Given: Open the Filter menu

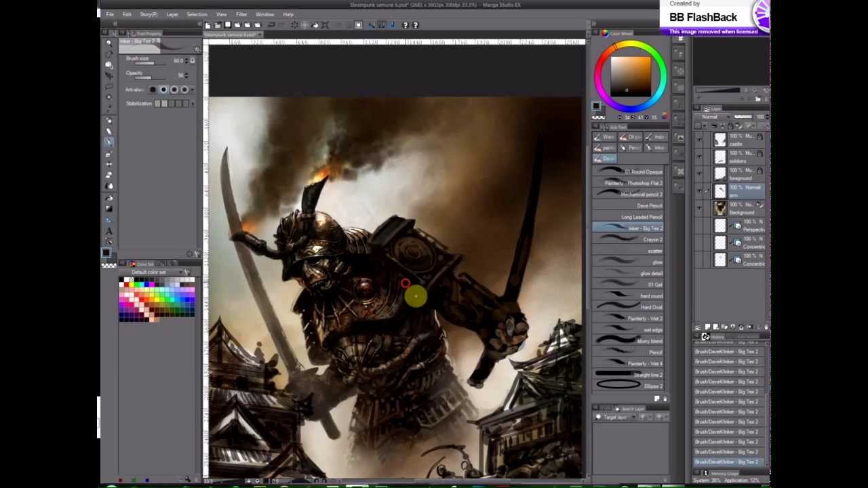Looking at the screenshot, I should 241,14.
